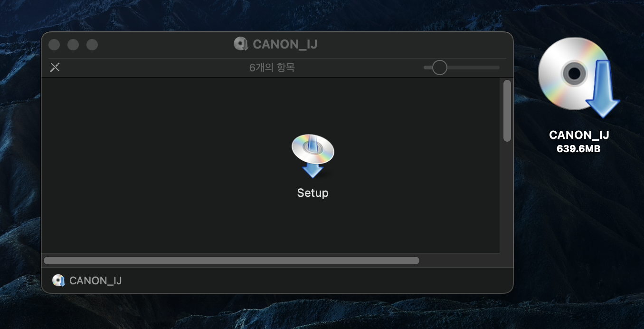Click the horizontal scrollbar in the CANON_IJ window

[231, 261]
